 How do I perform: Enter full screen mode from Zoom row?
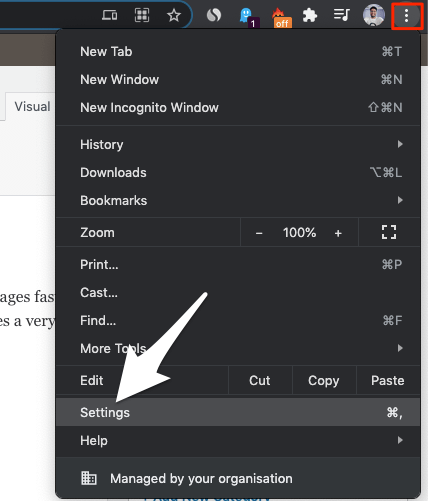click(x=389, y=232)
